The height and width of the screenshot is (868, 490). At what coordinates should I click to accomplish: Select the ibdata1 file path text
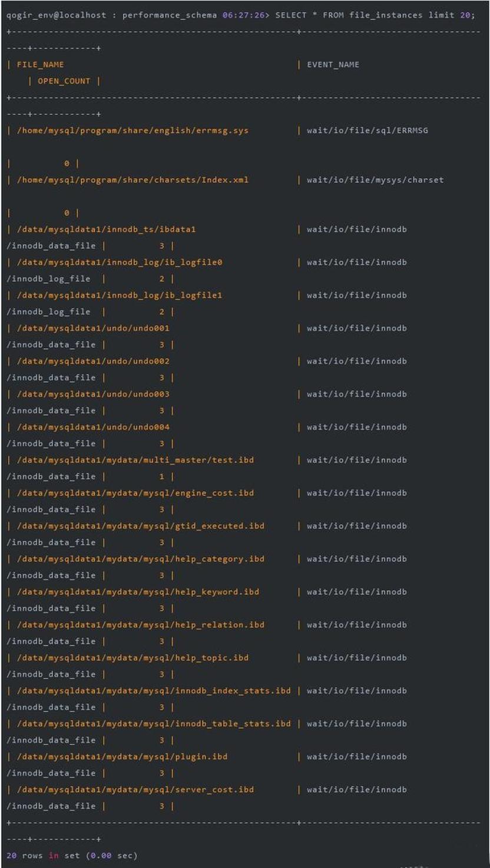click(x=106, y=229)
